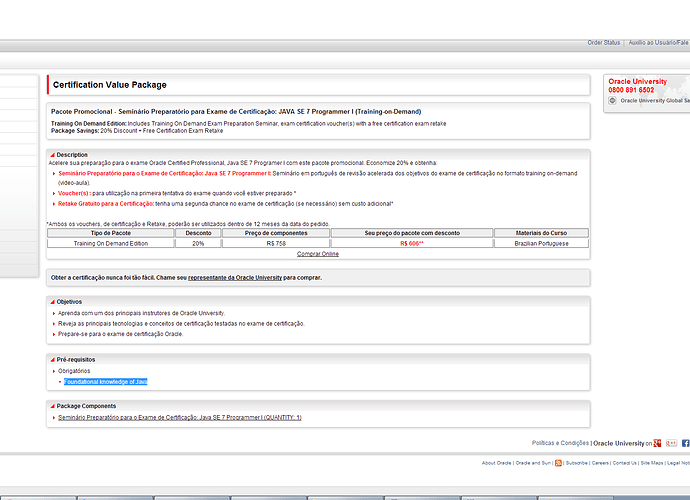
Task: Click the g+1 share button
Action: (671, 443)
